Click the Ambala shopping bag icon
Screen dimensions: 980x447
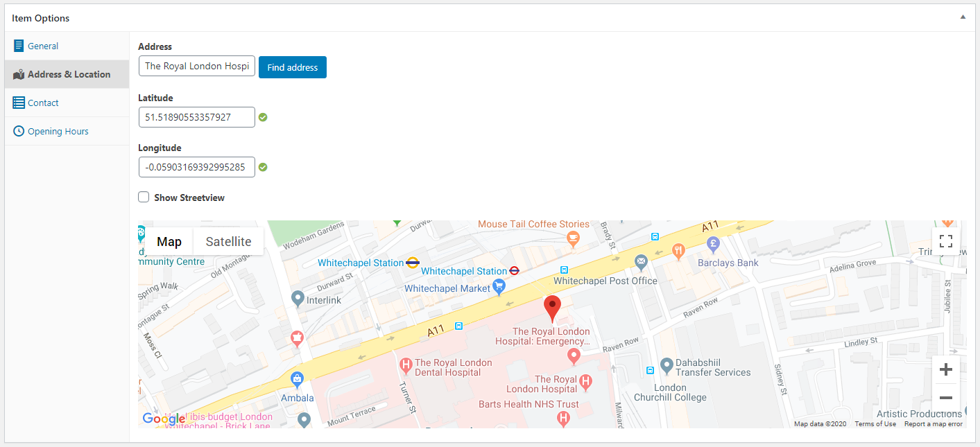pyautogui.click(x=297, y=379)
